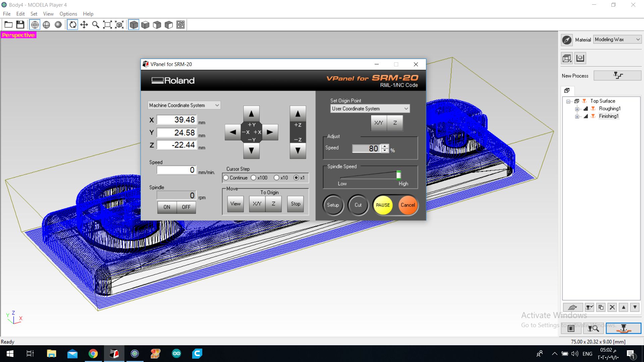
Task: Click the +Z up arrow jog button
Action: (298, 114)
